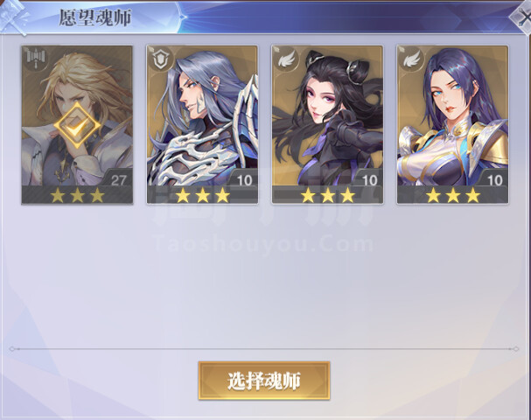Click the tower class icon on the blonde card
This screenshot has width=531, height=420.
36,59
